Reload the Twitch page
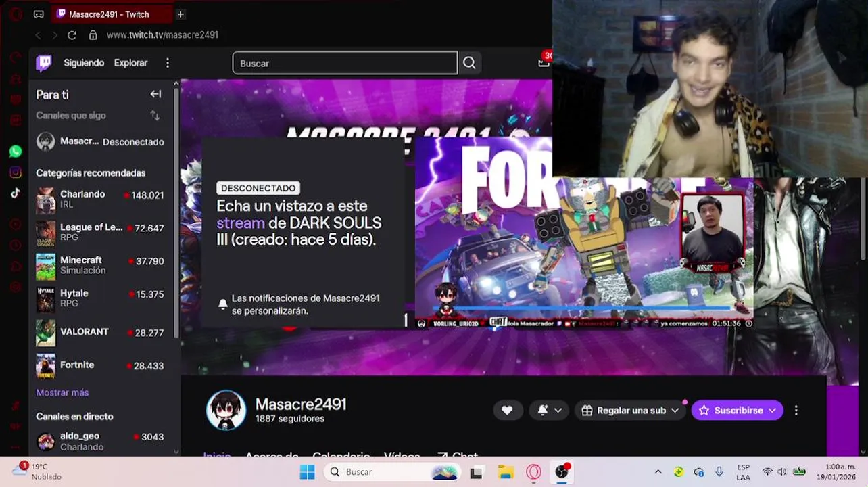 tap(72, 35)
